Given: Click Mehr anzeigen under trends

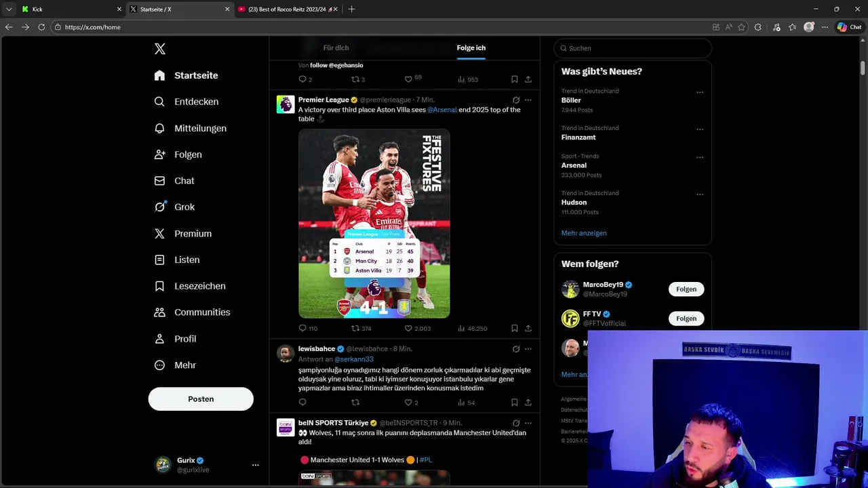Looking at the screenshot, I should [x=584, y=233].
